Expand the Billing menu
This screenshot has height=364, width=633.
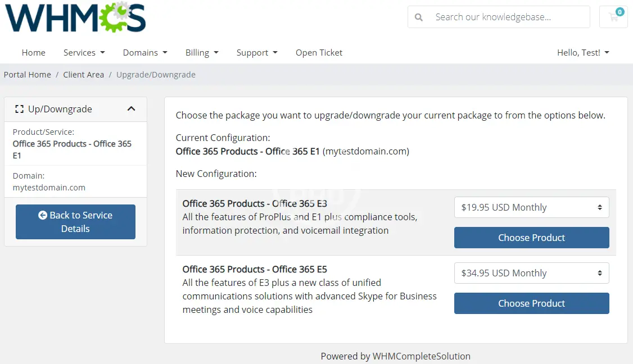[202, 53]
